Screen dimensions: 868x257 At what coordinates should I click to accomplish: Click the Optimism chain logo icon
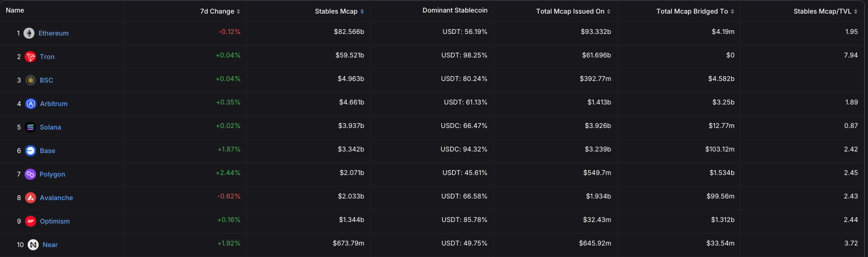pyautogui.click(x=30, y=221)
